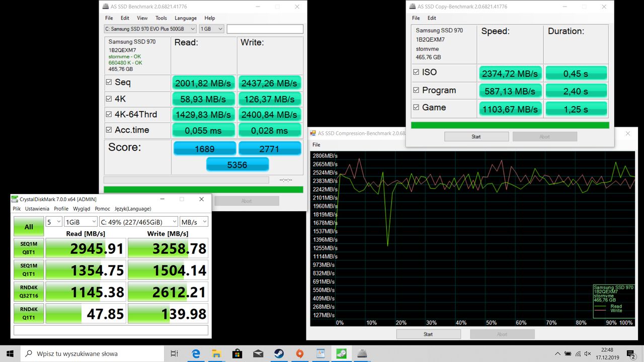Click the Task View icon
The height and width of the screenshot is (362, 644).
(x=174, y=353)
